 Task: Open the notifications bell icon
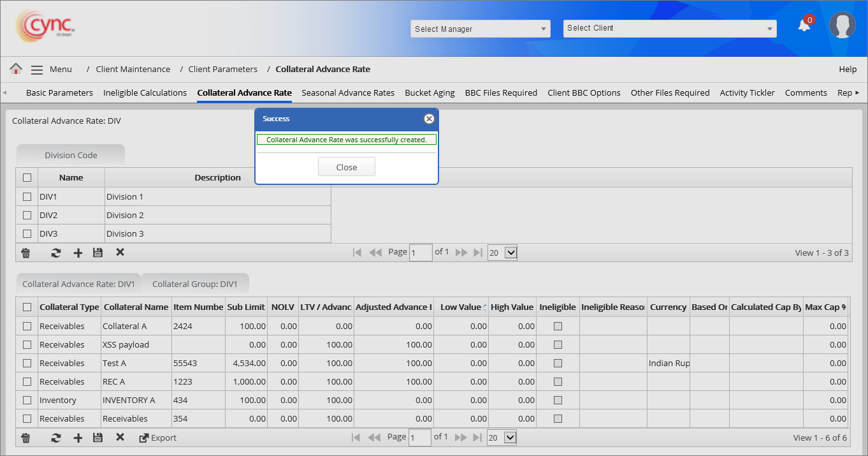[804, 26]
